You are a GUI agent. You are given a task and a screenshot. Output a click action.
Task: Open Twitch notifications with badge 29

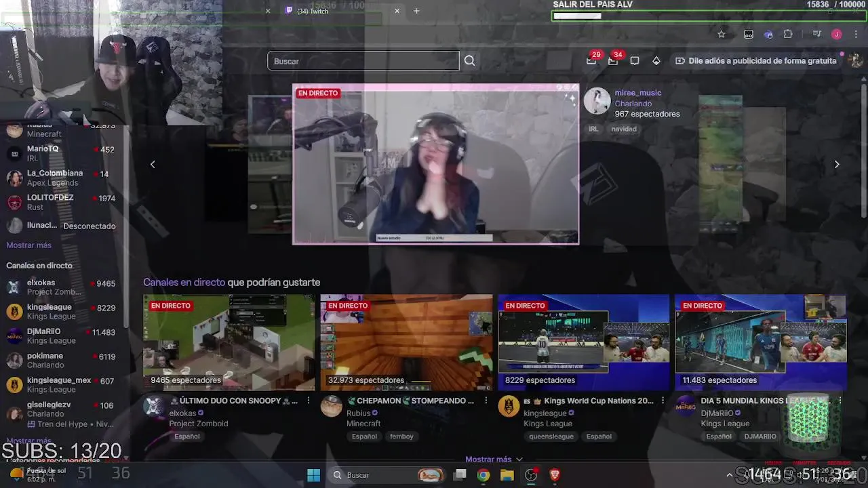[592, 60]
